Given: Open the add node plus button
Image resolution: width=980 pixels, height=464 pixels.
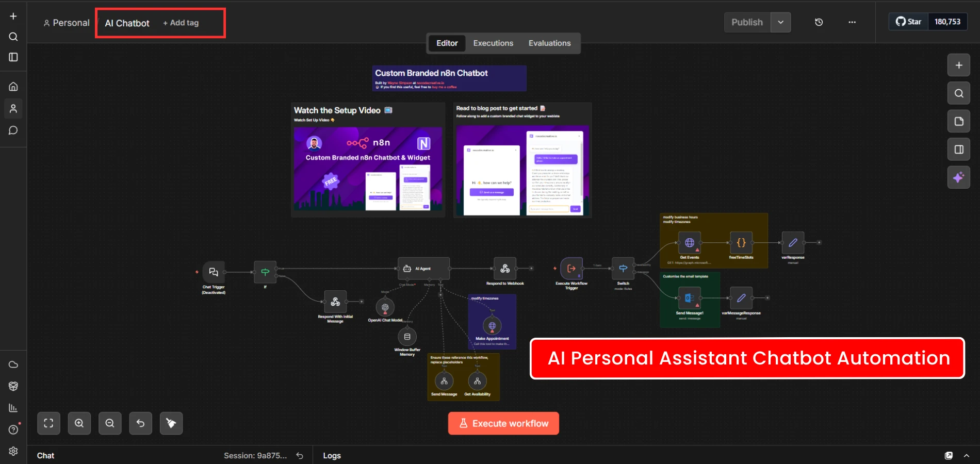Looking at the screenshot, I should pyautogui.click(x=958, y=65).
